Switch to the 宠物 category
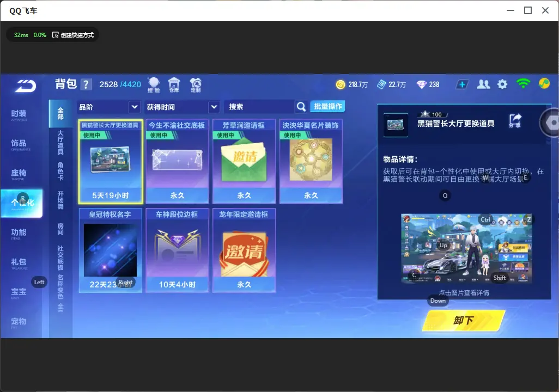This screenshot has height=392, width=559. coord(19,322)
